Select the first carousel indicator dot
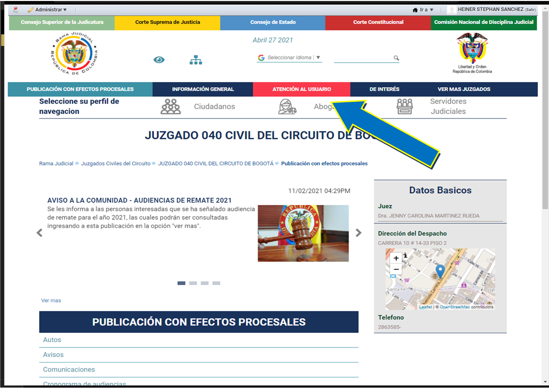This screenshot has height=392, width=549. pyautogui.click(x=182, y=283)
